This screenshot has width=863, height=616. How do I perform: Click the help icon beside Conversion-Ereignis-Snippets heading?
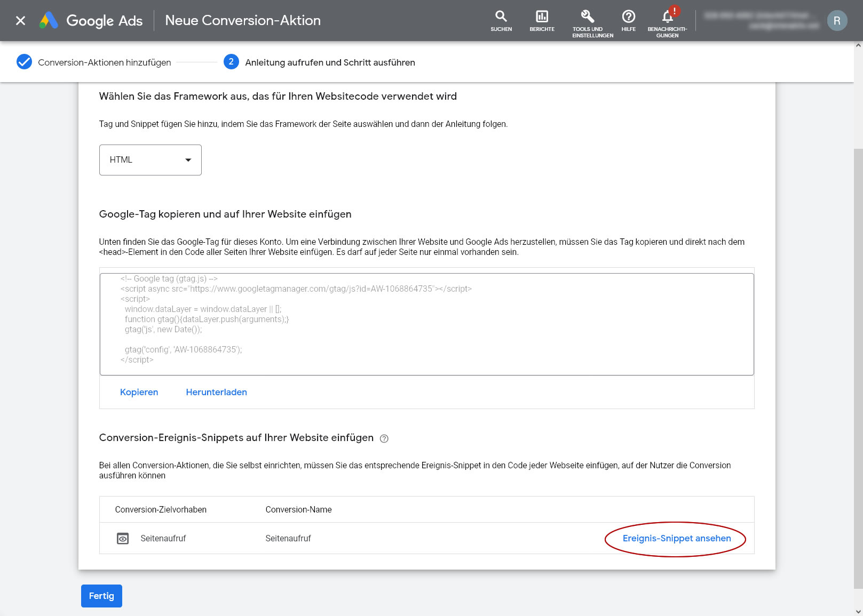point(384,438)
